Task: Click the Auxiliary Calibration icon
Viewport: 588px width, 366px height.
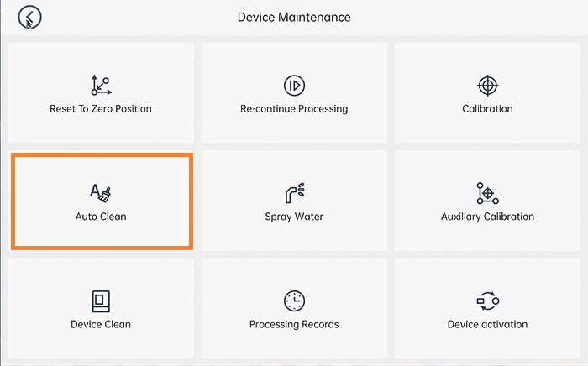Action: 487,193
